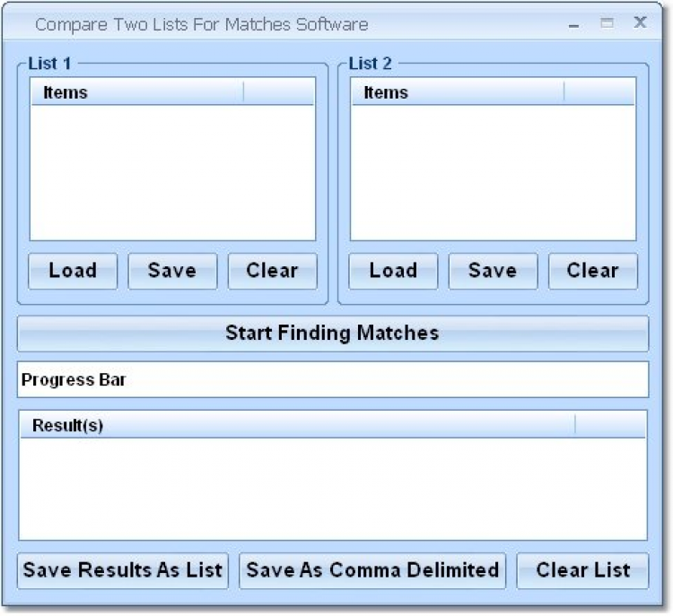
Task: Click inside the List 2 items area
Action: pyautogui.click(x=493, y=172)
